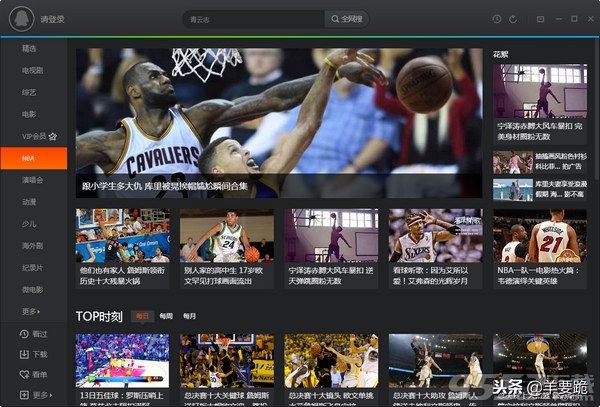Go to 动漫 in the sidebar
The image size is (600, 407).
pos(29,202)
